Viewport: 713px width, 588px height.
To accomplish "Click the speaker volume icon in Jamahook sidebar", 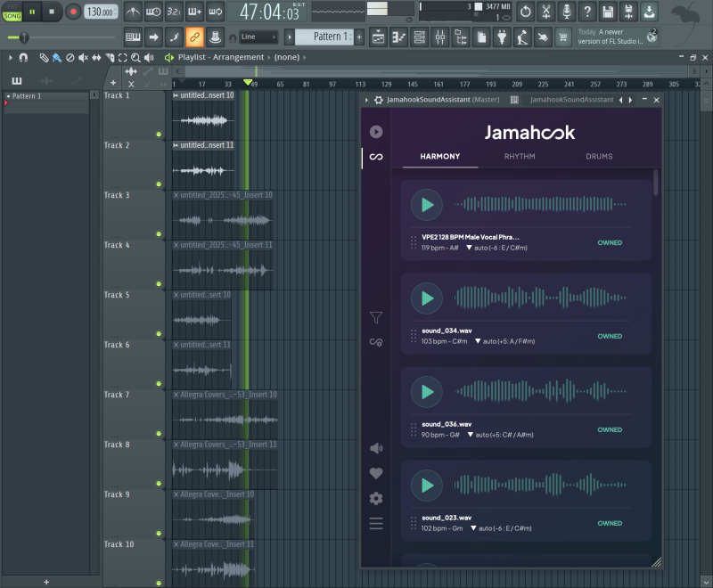I will [x=375, y=448].
